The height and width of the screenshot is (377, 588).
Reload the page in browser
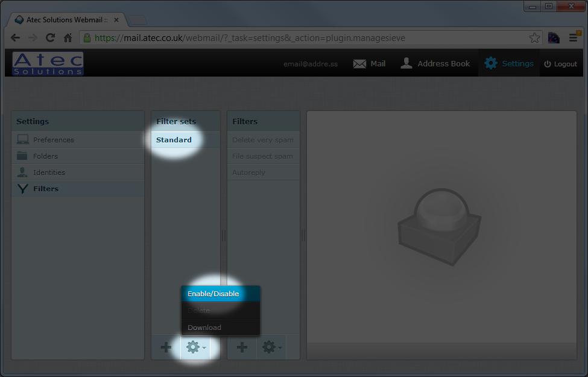click(x=51, y=38)
